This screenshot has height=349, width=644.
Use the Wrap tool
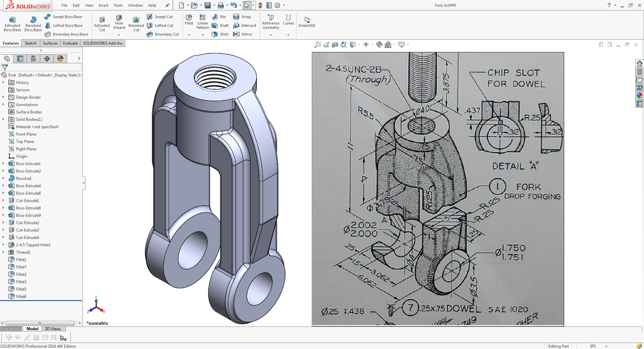click(x=242, y=17)
